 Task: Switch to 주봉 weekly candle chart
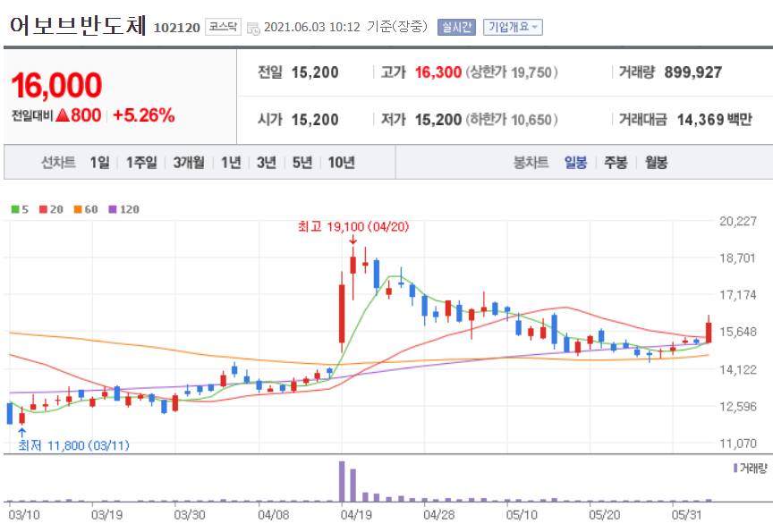[616, 162]
